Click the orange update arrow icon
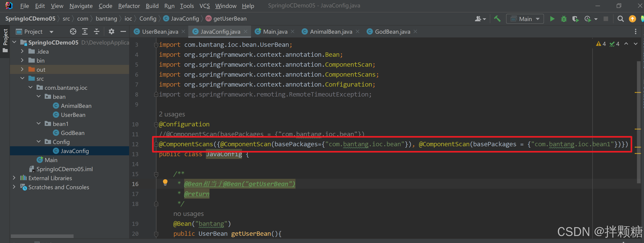This screenshot has height=243, width=644. click(632, 19)
